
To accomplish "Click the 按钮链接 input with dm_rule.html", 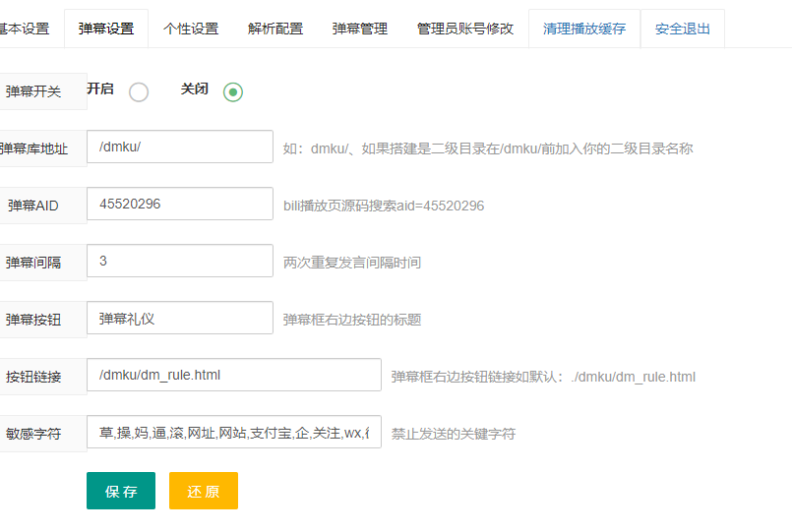I will [233, 375].
